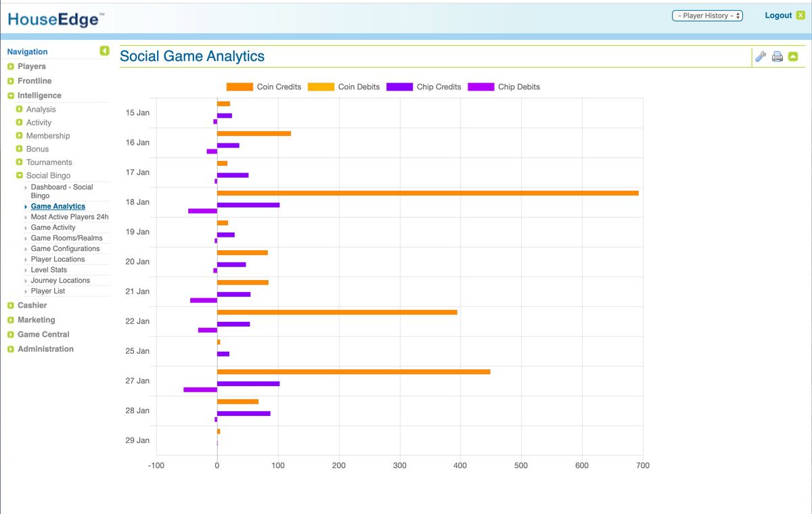Click the 18 Jan Coin Credits bar
The image size is (812, 514).
428,193
